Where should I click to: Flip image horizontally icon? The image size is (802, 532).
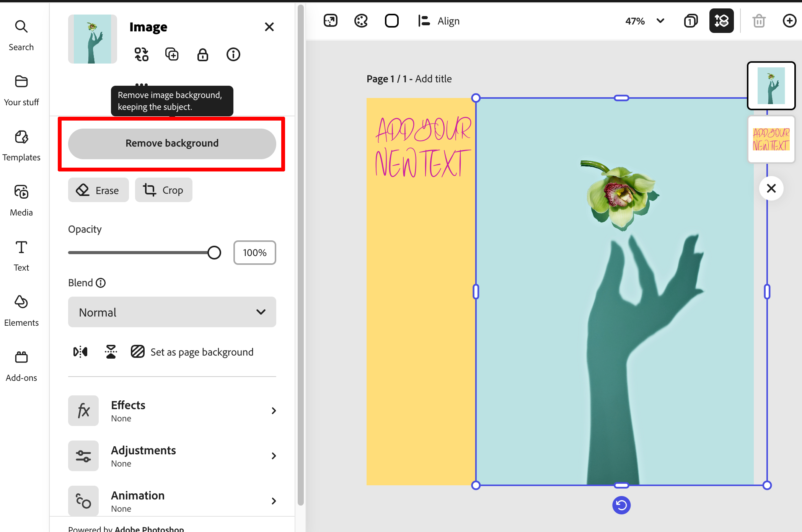pyautogui.click(x=80, y=352)
